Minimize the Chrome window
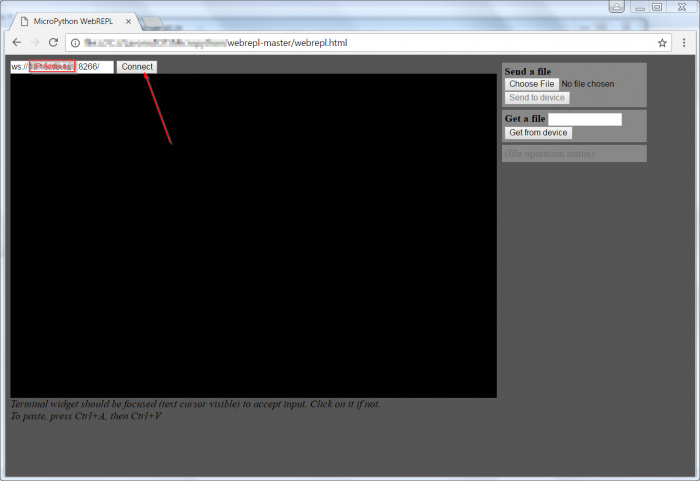This screenshot has height=481, width=700. point(638,6)
